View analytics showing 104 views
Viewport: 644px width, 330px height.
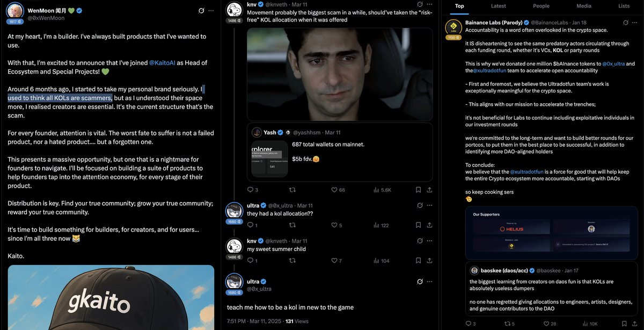(380, 261)
